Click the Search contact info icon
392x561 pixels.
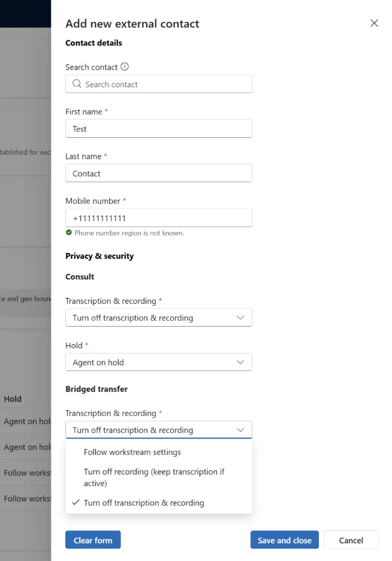[125, 67]
